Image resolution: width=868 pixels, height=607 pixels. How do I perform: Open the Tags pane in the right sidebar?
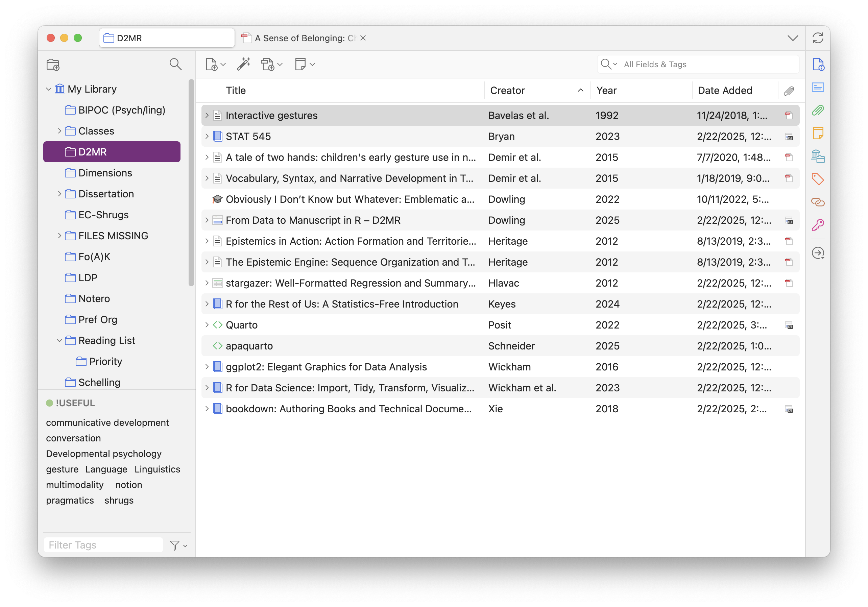[x=818, y=179]
